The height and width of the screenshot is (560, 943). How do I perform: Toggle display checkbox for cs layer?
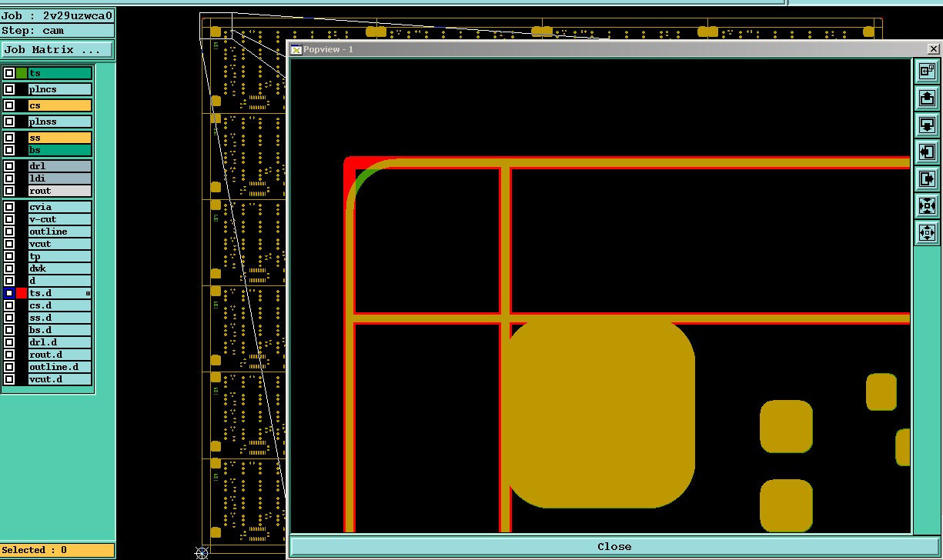click(x=9, y=105)
